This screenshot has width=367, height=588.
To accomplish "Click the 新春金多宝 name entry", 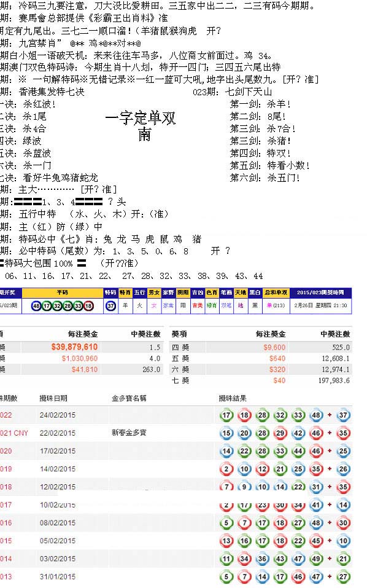I will (129, 433).
